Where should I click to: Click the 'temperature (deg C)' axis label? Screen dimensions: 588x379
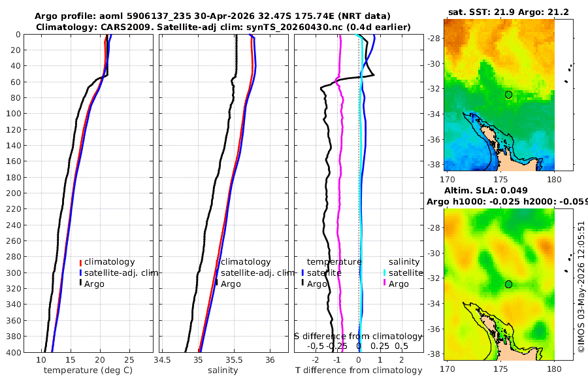88,371
